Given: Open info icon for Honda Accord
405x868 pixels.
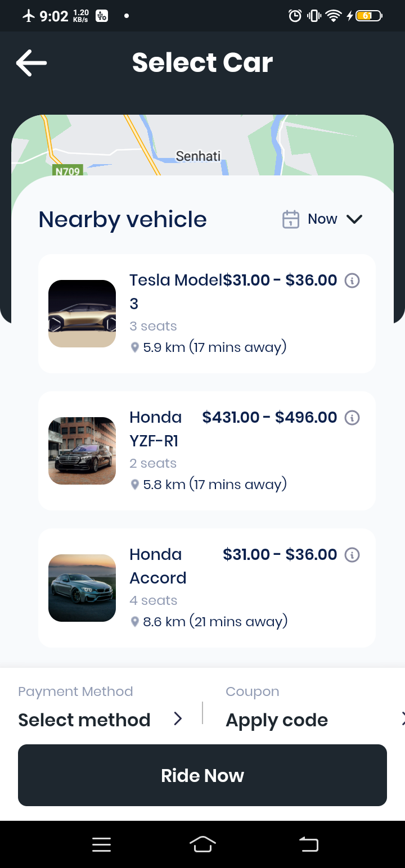Looking at the screenshot, I should tap(352, 554).
